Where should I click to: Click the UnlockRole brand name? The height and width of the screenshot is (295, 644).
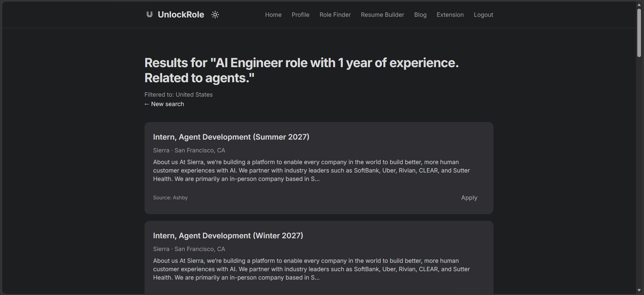[x=181, y=14]
